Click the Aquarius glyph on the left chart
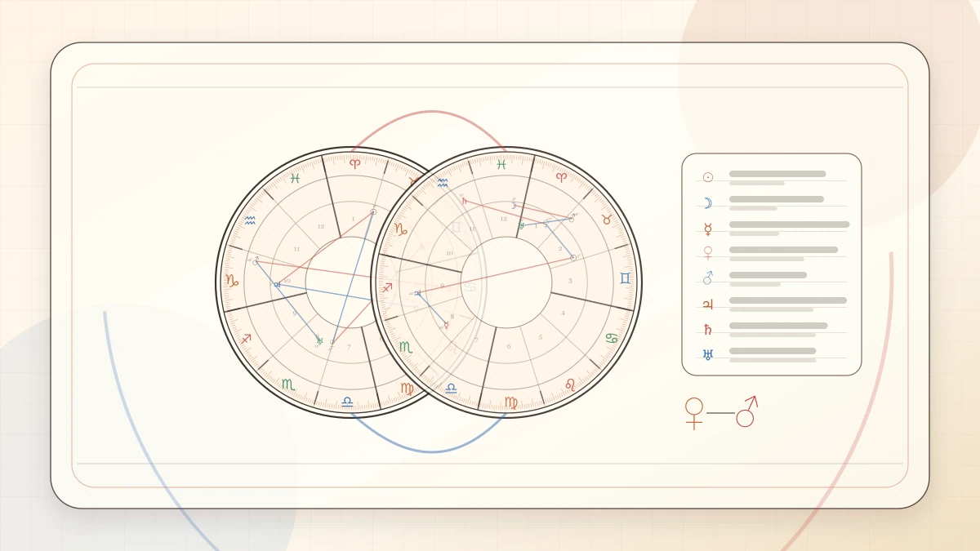980x551 pixels. tap(250, 220)
